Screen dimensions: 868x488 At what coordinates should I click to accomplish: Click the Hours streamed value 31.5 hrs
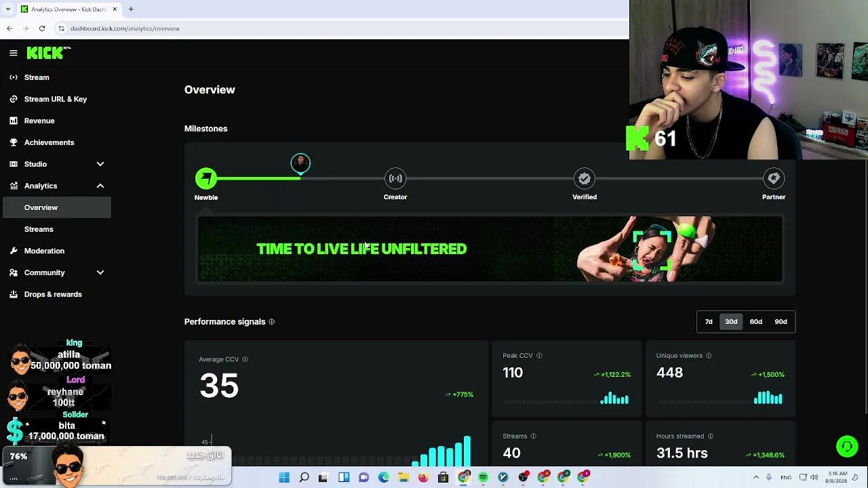coord(682,453)
